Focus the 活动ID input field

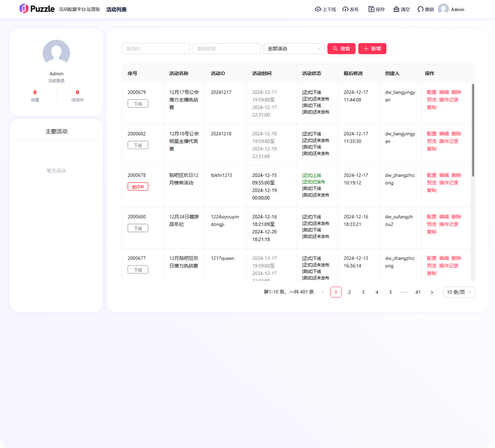click(156, 49)
